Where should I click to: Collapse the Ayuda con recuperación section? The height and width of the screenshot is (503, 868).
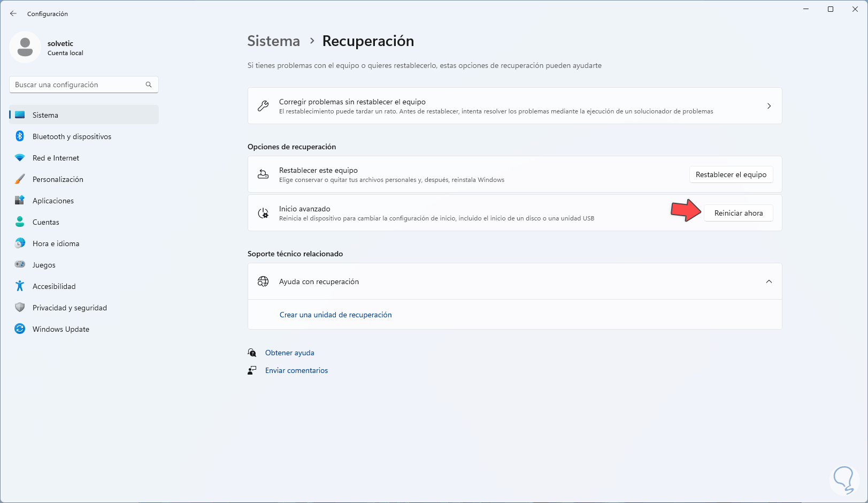tap(769, 281)
